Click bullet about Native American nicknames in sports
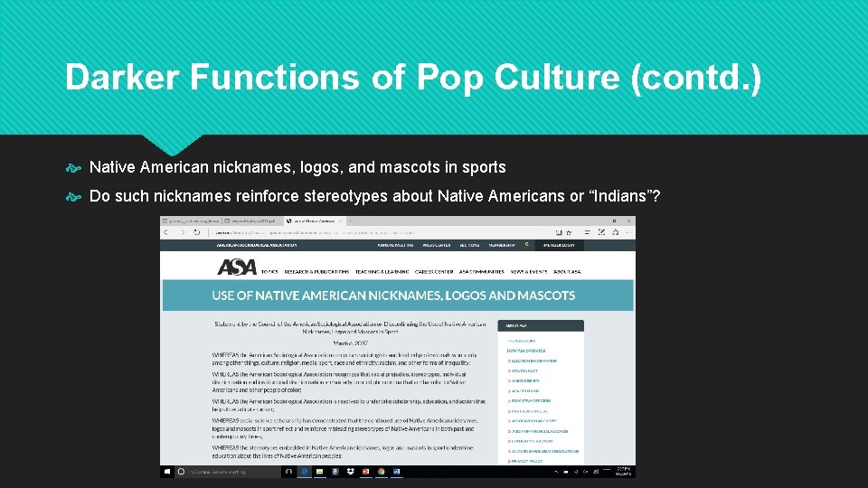The height and width of the screenshot is (488, 868). click(x=297, y=167)
